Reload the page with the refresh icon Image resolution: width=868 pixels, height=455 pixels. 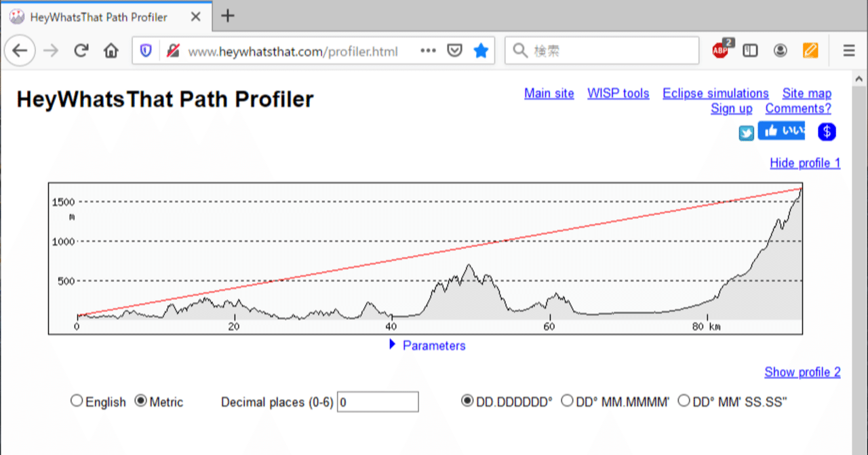click(81, 50)
